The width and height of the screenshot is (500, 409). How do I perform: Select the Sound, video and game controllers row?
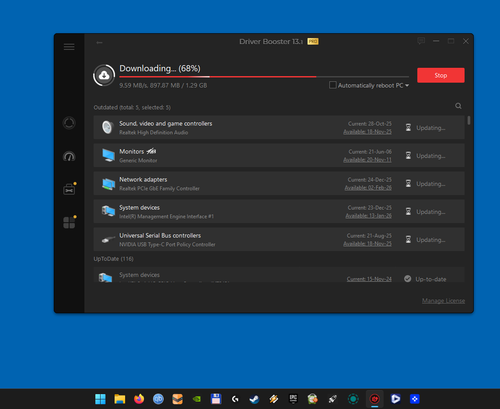pos(279,127)
